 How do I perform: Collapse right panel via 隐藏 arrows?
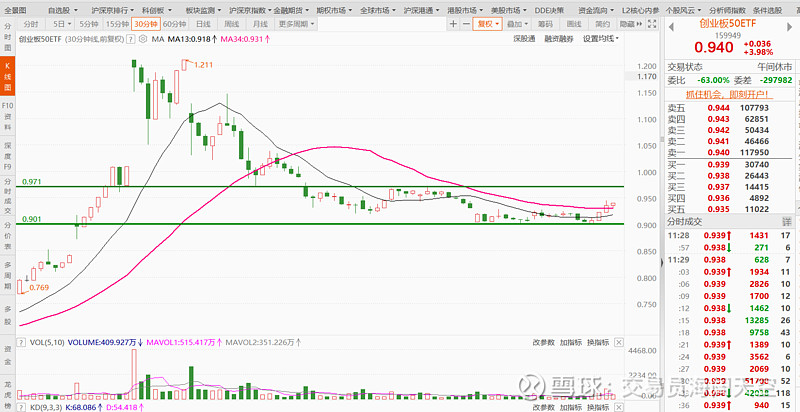[x=631, y=23]
